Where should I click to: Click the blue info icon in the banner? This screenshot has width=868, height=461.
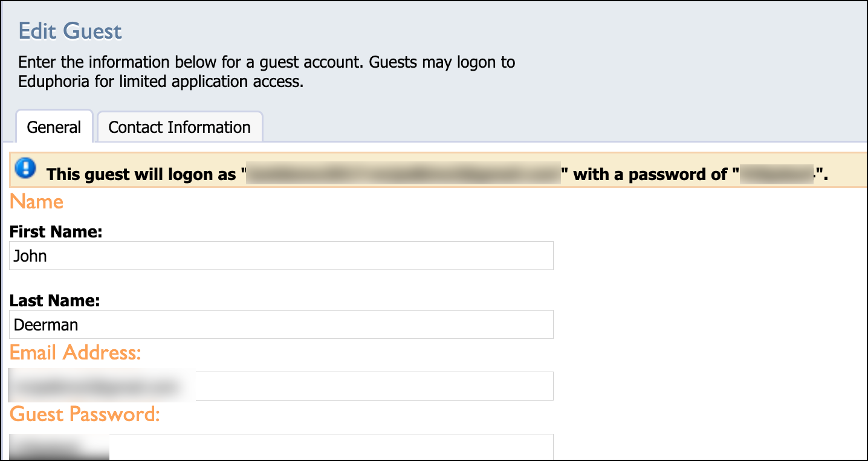pos(25,168)
